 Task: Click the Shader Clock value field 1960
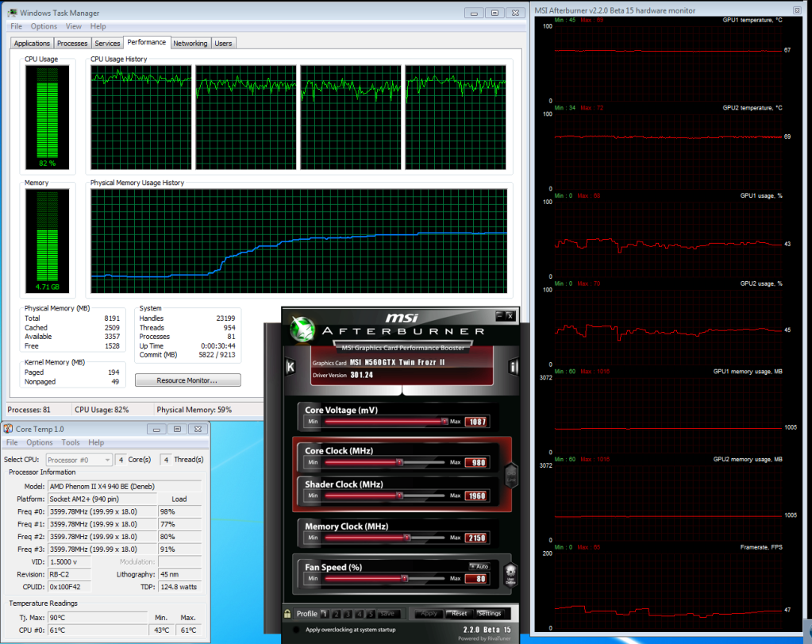476,496
